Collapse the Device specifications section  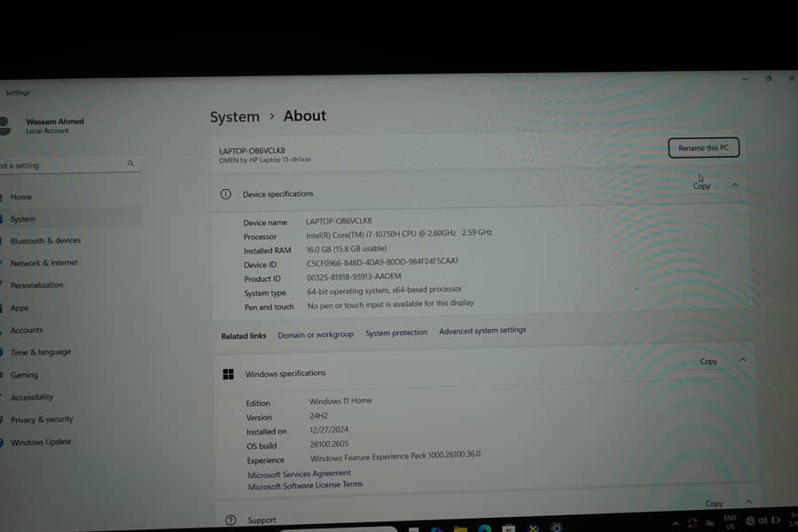(x=735, y=185)
